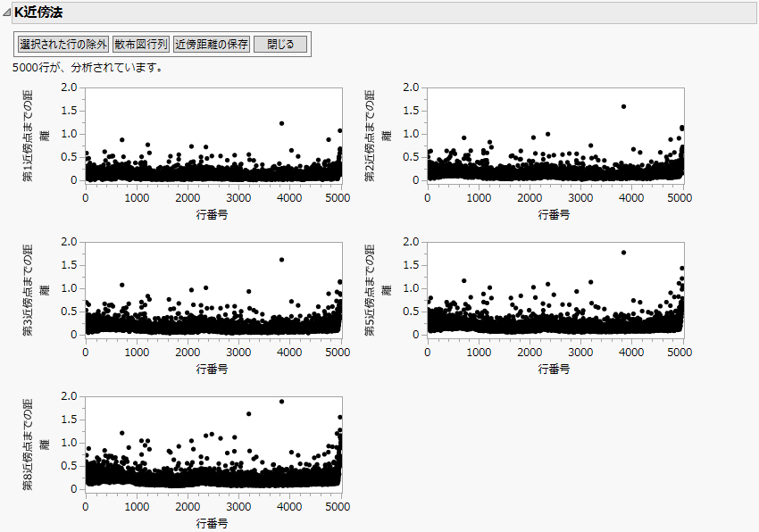Select the 1.8 outlier in 第5近傍点 plot
The image size is (759, 532).
click(624, 252)
